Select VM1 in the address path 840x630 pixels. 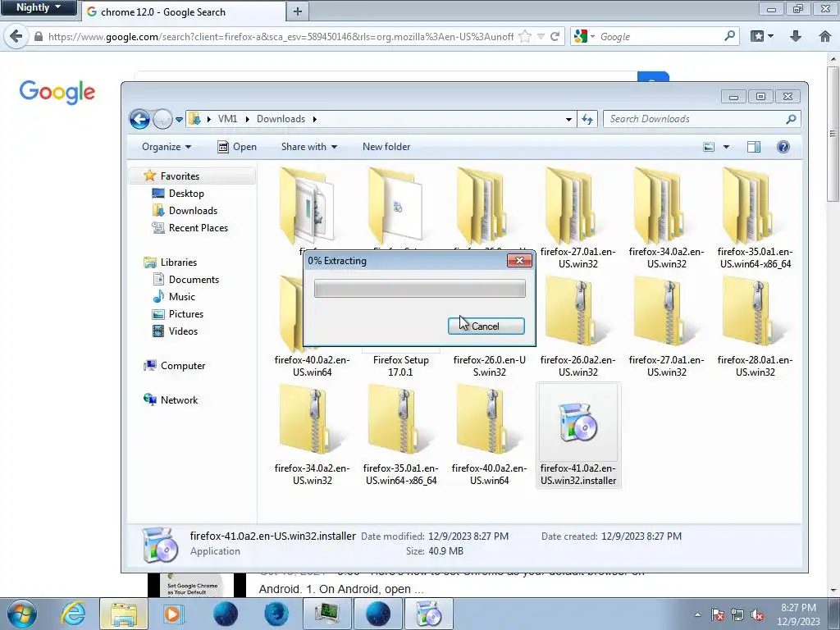click(227, 119)
